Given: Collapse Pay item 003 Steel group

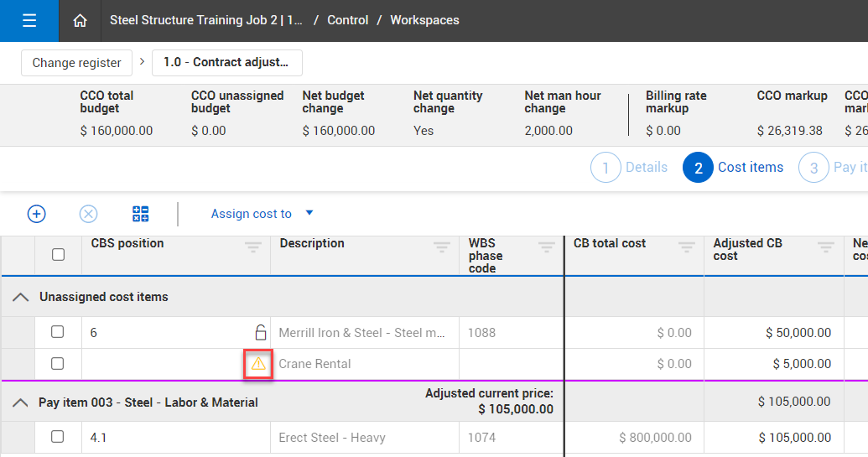Looking at the screenshot, I should (22, 402).
